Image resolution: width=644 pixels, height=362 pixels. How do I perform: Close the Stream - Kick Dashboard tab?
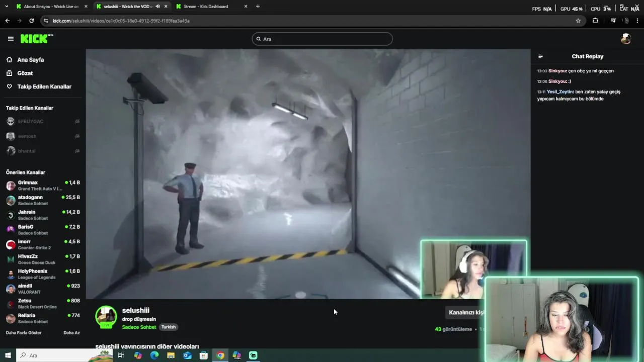246,7
